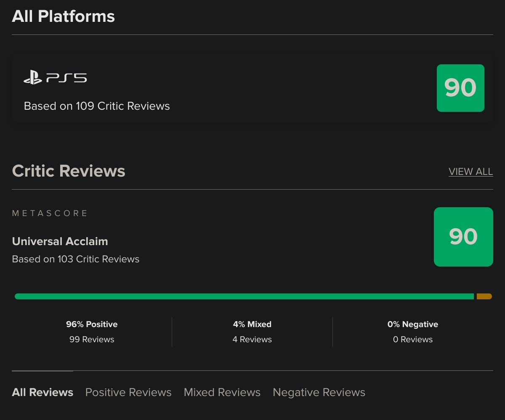Screen dimensions: 505x420
Task: Click the PS5 PlayStation logo icon
Action: pyautogui.click(x=55, y=78)
